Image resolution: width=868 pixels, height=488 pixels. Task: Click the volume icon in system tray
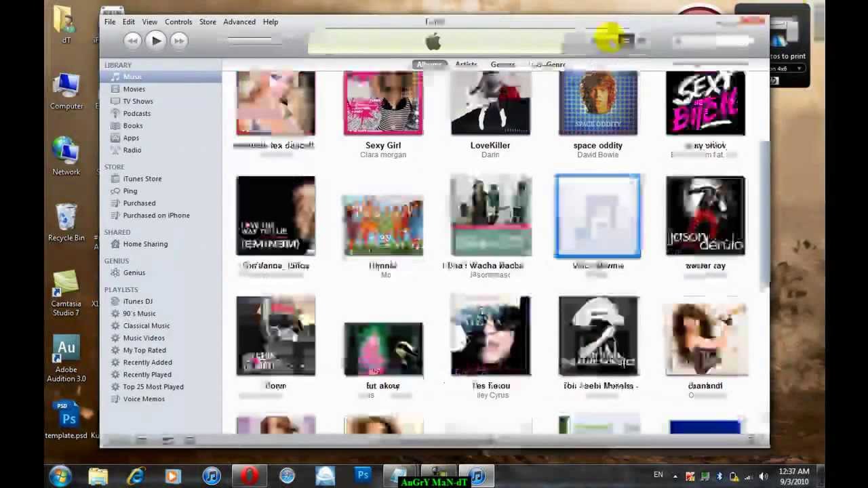(764, 476)
